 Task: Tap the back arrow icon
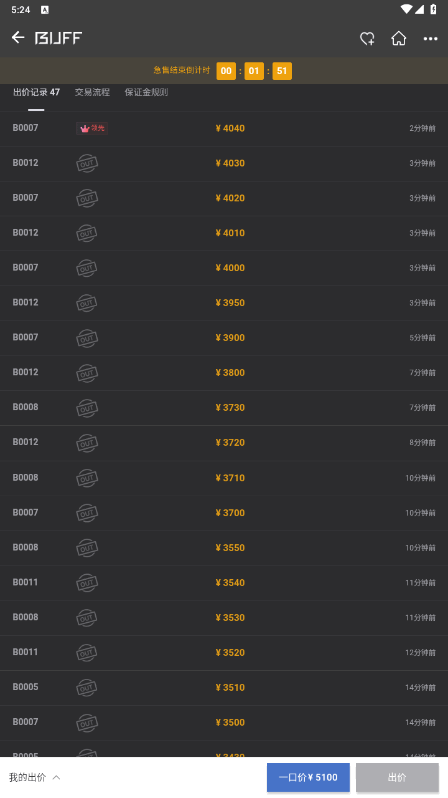18,38
